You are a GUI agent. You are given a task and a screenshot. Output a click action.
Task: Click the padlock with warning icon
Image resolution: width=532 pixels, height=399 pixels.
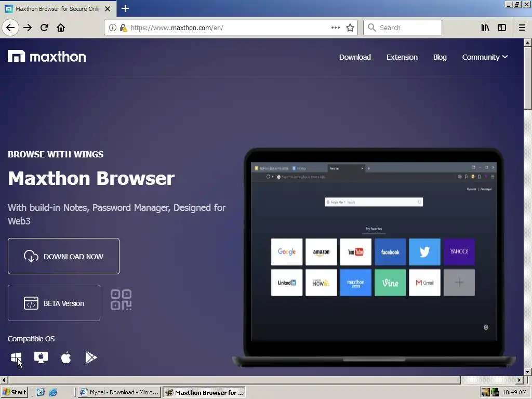[x=123, y=28]
